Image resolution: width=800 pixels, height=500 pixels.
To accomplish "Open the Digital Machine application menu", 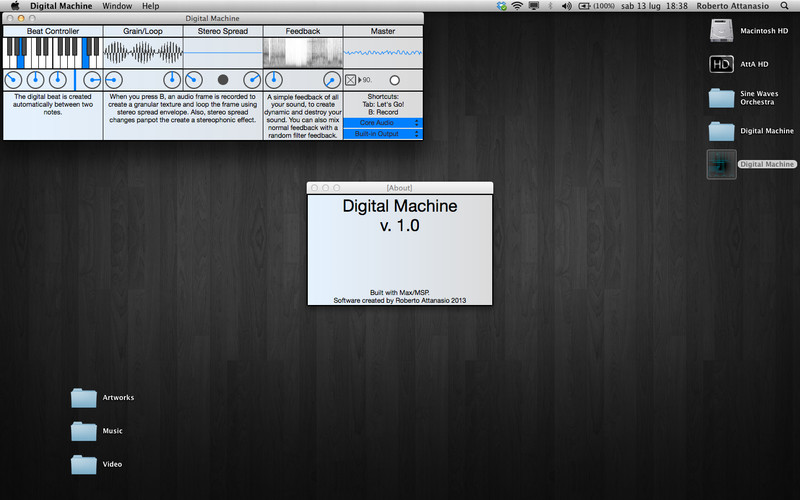I will (61, 6).
